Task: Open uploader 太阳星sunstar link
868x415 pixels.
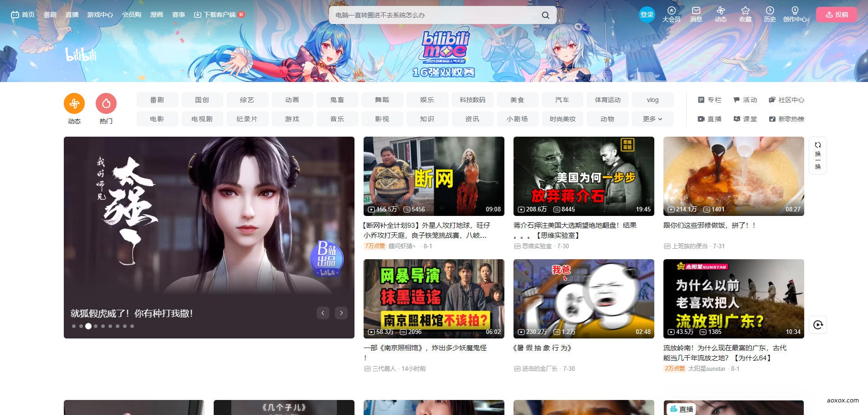Action: point(707,369)
